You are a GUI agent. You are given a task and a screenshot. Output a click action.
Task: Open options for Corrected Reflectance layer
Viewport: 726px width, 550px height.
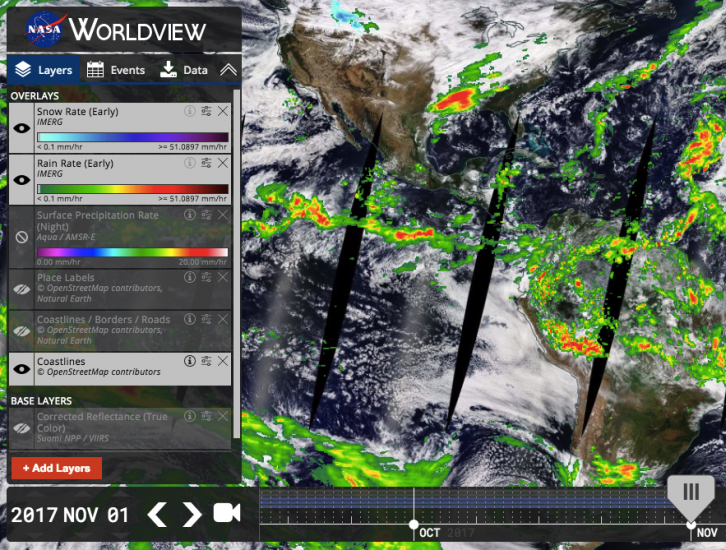pyautogui.click(x=206, y=416)
